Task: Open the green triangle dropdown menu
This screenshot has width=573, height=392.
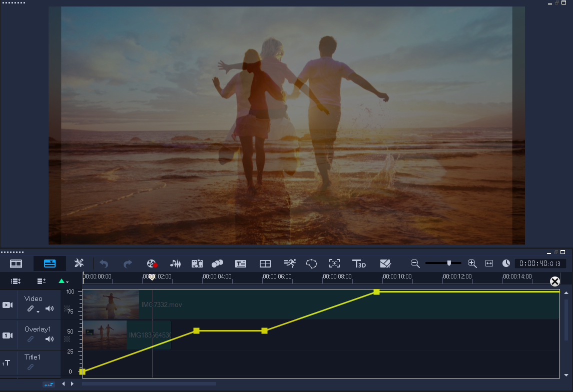Action: click(62, 281)
